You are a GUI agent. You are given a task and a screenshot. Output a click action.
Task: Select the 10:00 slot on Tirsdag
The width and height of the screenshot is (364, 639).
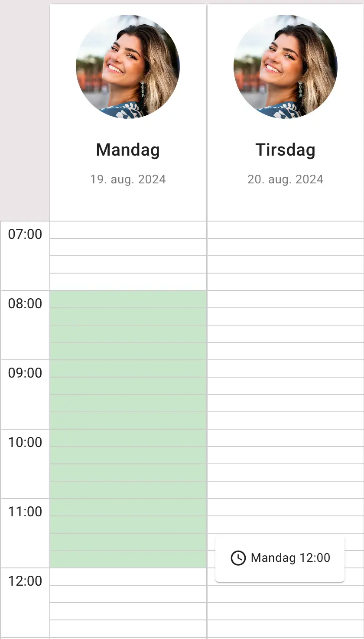coord(286,438)
